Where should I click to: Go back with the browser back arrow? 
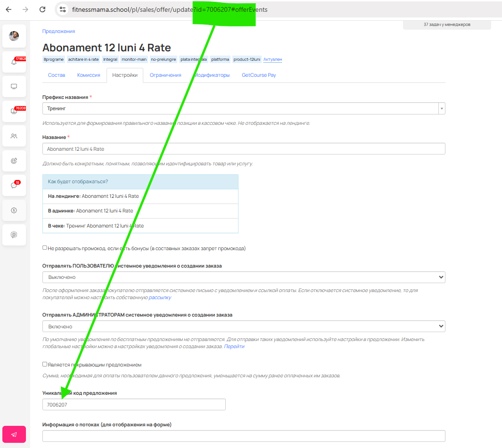click(x=8, y=9)
